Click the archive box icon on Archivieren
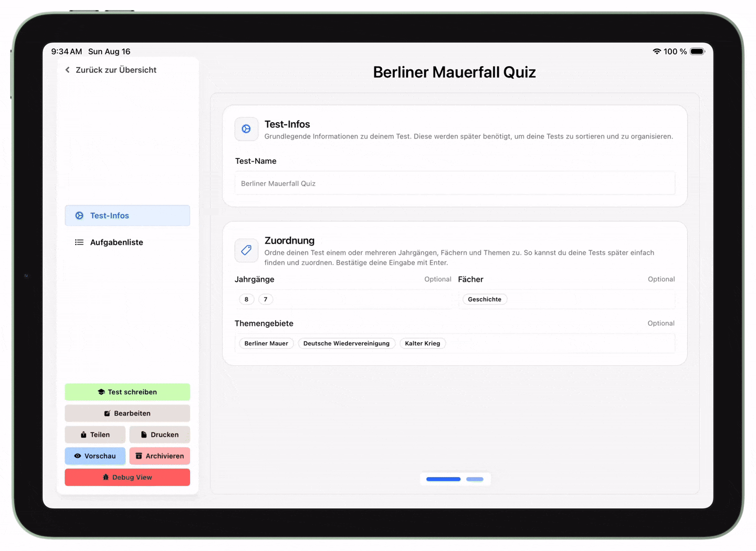Image resolution: width=756 pixels, height=551 pixels. point(139,456)
